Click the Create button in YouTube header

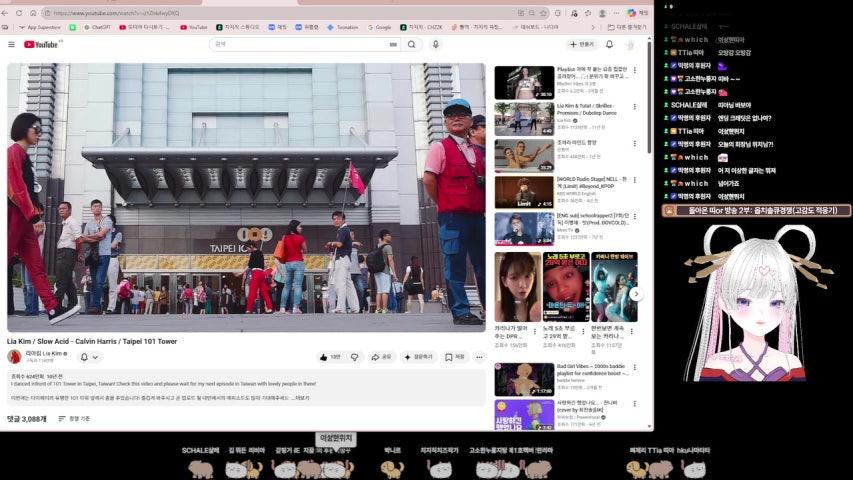(x=581, y=44)
